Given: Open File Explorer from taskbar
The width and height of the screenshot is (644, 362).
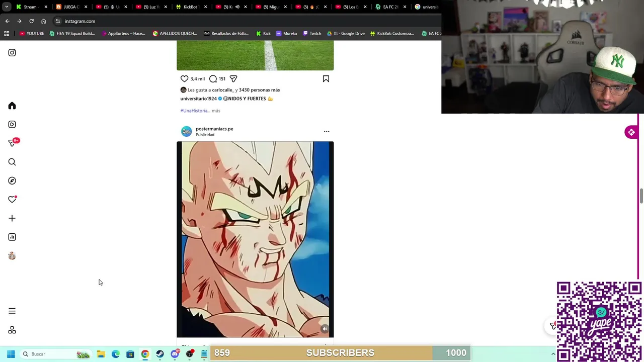Looking at the screenshot, I should [101, 354].
